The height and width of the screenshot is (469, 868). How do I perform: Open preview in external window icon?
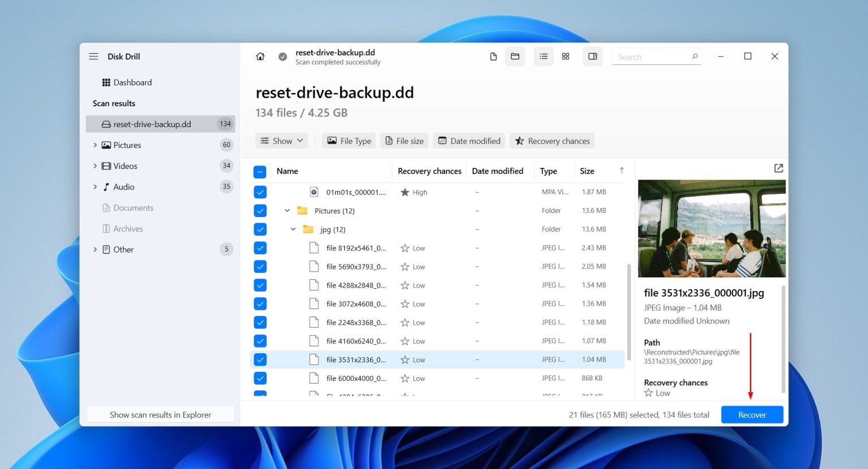pyautogui.click(x=779, y=168)
